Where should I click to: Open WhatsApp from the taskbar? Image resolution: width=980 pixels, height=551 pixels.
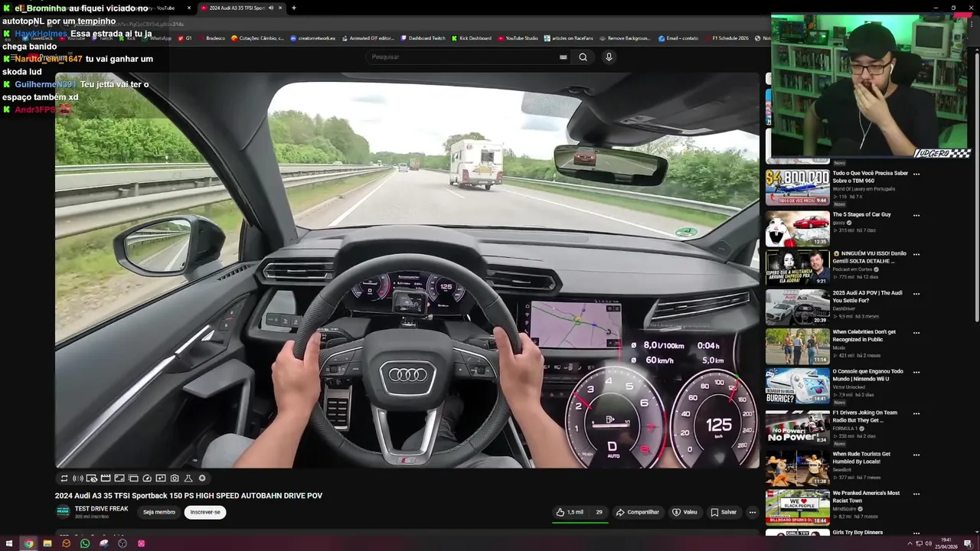click(85, 543)
